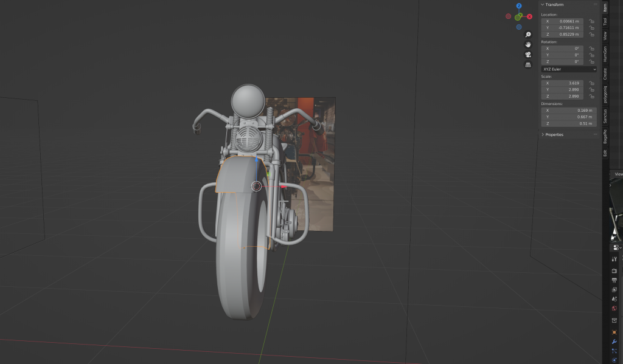Switch perspective/orthographic with grid icon

click(528, 64)
